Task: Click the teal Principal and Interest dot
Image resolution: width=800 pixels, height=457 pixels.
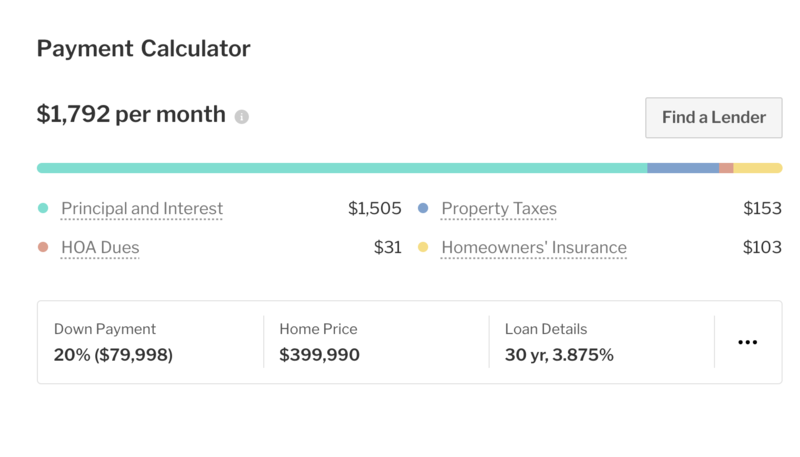Action: point(43,209)
